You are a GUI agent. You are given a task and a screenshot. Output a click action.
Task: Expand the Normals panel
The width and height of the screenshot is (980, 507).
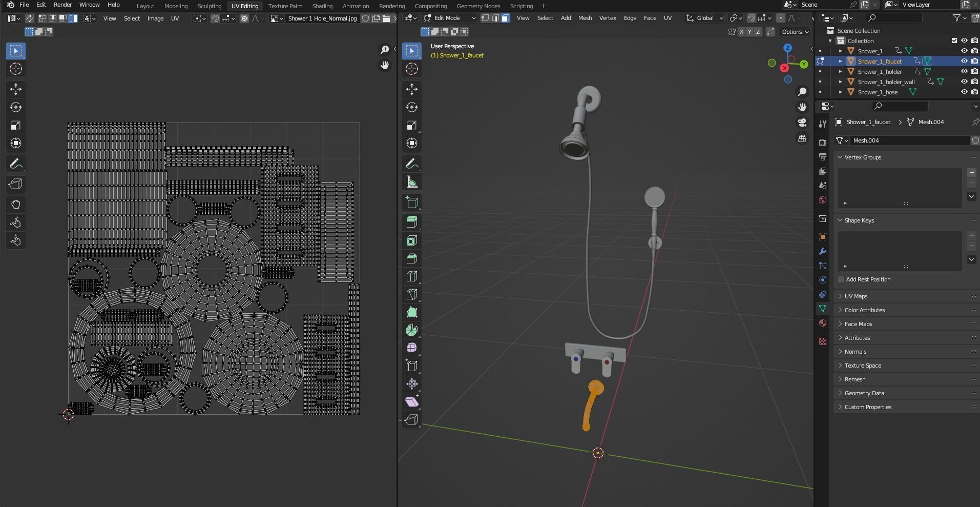click(906, 352)
